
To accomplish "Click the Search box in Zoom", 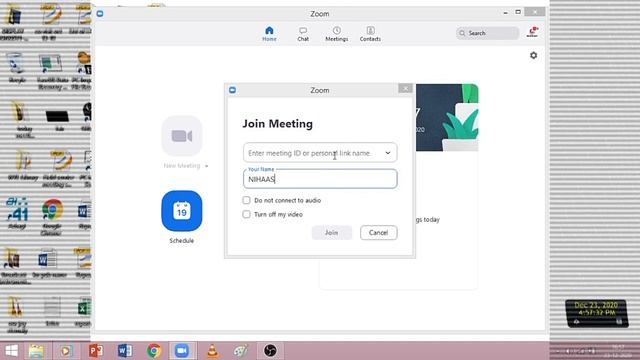I will click(487, 33).
